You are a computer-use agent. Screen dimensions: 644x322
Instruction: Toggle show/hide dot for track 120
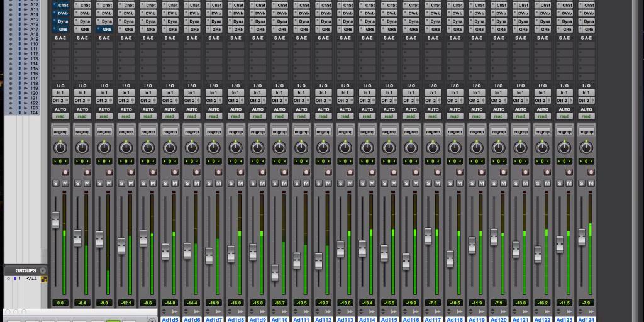click(11, 93)
